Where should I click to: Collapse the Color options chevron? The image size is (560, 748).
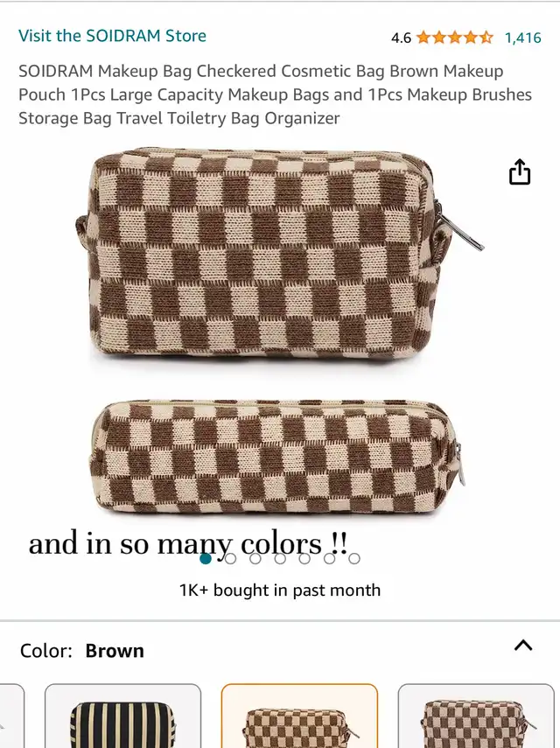(x=523, y=645)
